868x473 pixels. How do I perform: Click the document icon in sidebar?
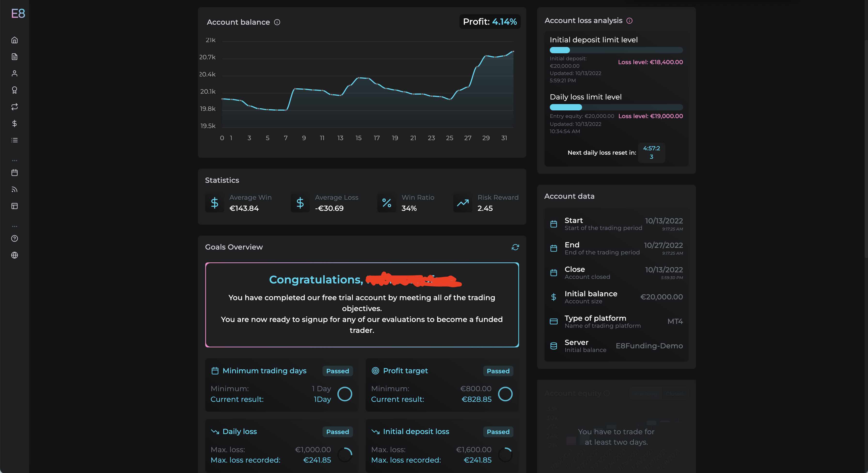click(15, 57)
